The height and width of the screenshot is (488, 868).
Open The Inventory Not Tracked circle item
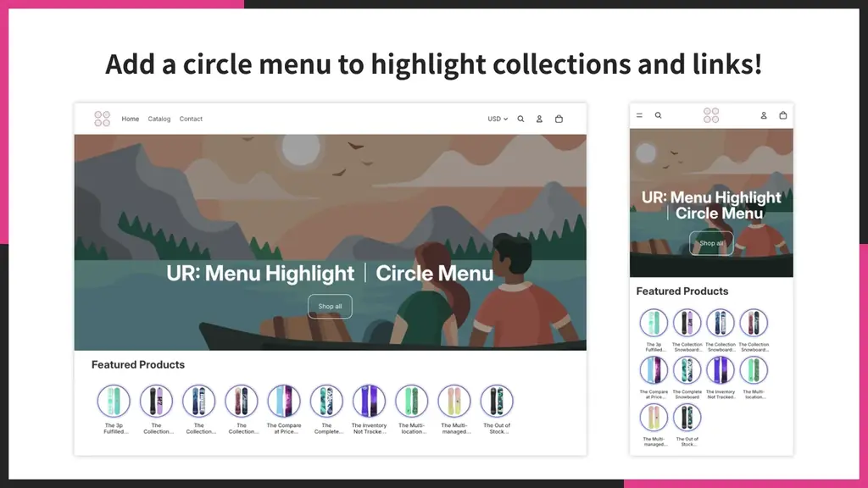click(x=368, y=401)
